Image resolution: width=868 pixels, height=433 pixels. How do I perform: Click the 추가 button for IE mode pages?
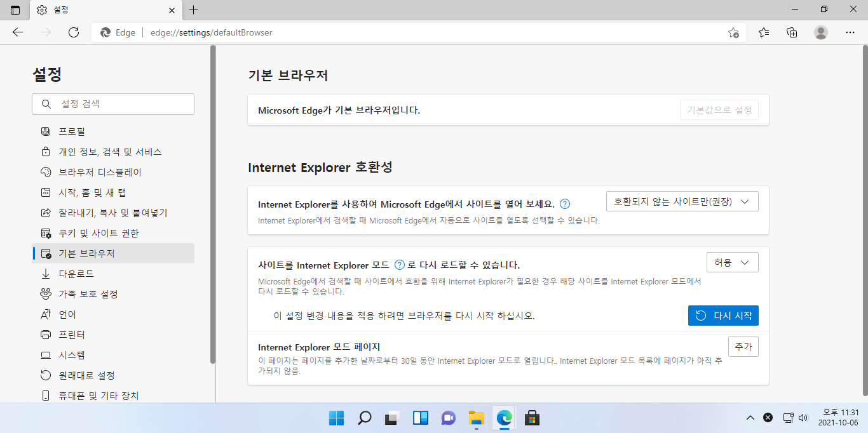point(743,347)
